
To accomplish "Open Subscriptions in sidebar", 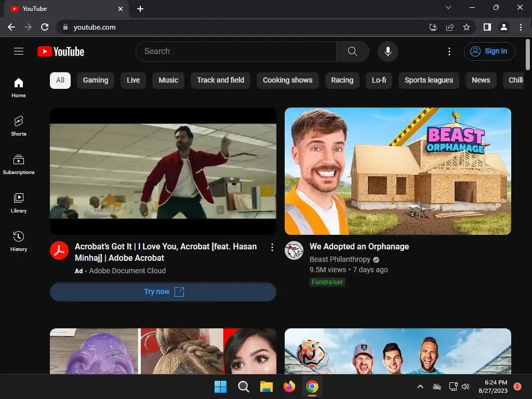I will [x=19, y=165].
